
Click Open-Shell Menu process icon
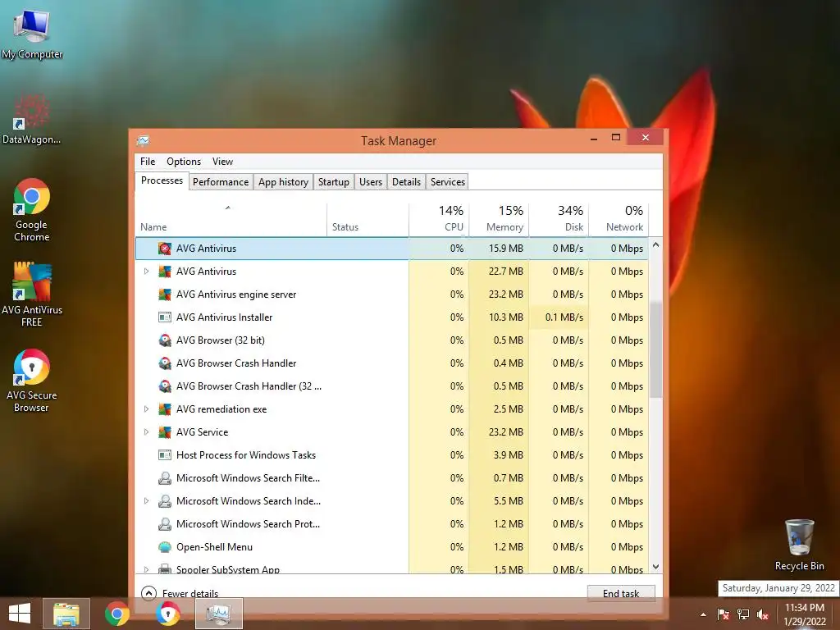coord(165,547)
